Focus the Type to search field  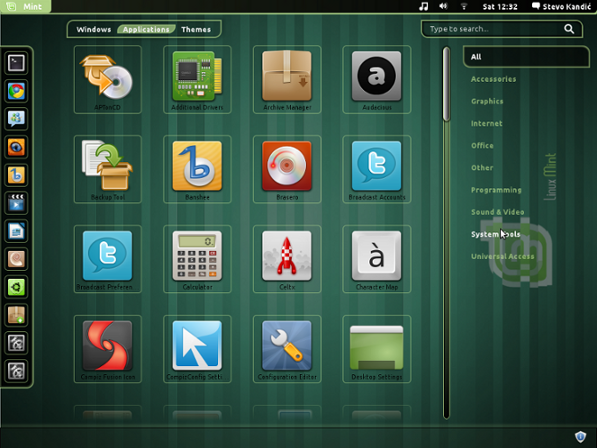click(x=502, y=29)
